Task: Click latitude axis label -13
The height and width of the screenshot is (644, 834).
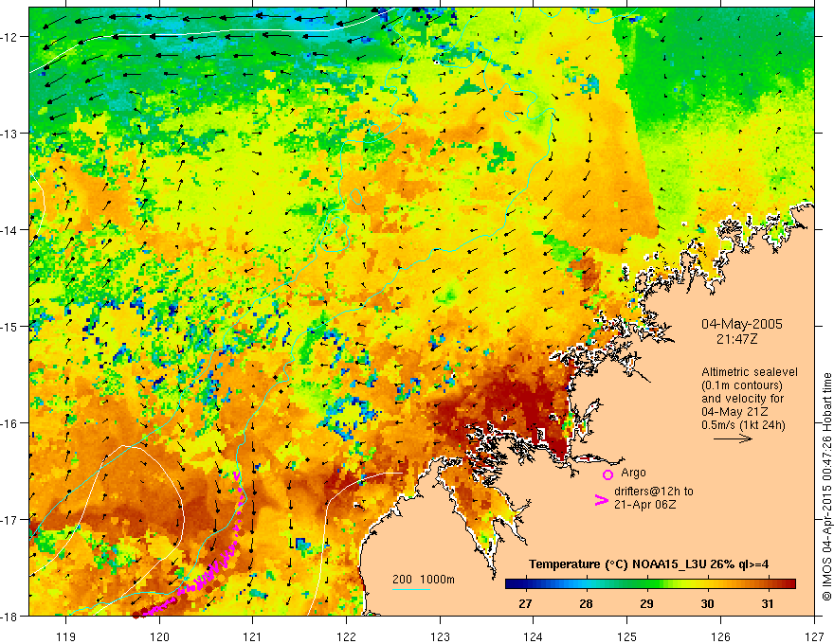Action: pyautogui.click(x=11, y=134)
